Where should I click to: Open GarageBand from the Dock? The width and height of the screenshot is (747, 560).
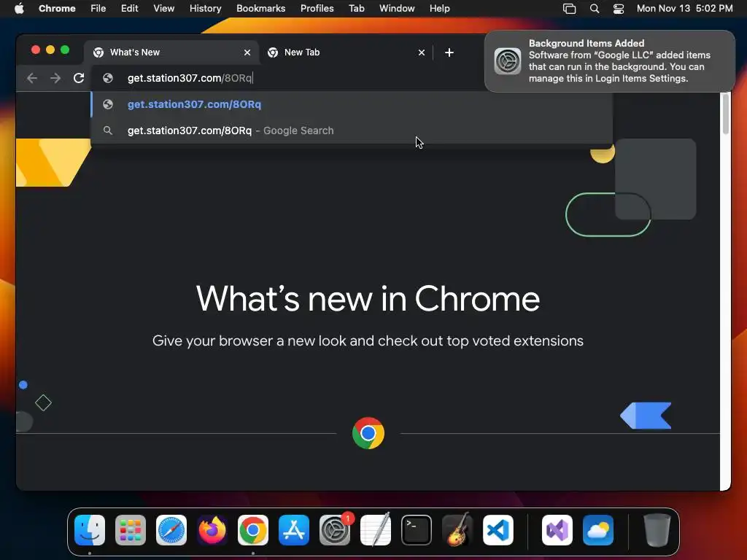[x=457, y=530]
